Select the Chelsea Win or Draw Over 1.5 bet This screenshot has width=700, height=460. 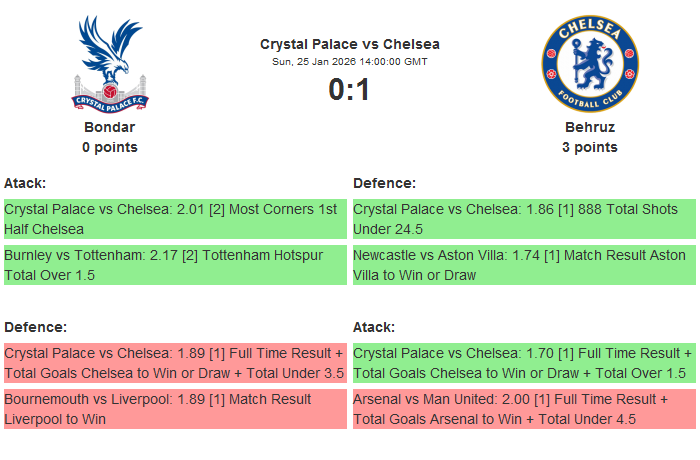pos(524,363)
